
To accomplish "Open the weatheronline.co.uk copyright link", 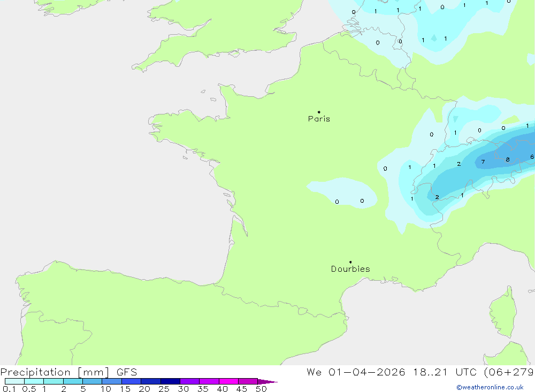I will 490,387.
